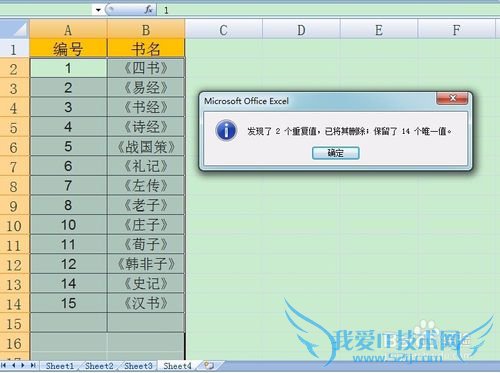Click the 编号 header cell
500x373 pixels.
click(68, 49)
